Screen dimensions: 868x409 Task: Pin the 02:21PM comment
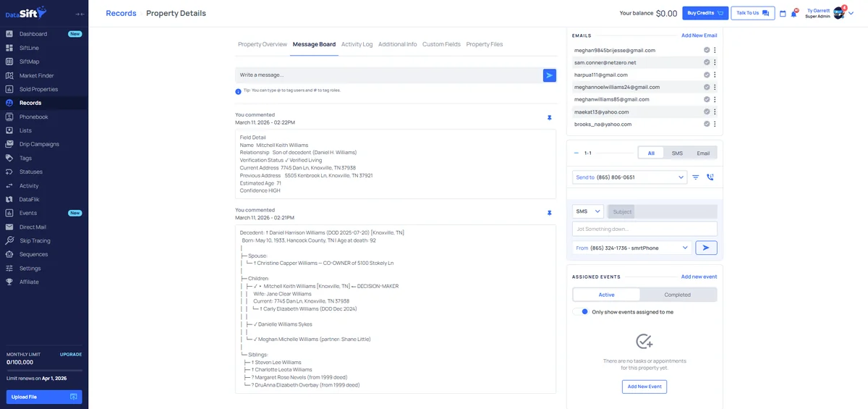coord(549,213)
